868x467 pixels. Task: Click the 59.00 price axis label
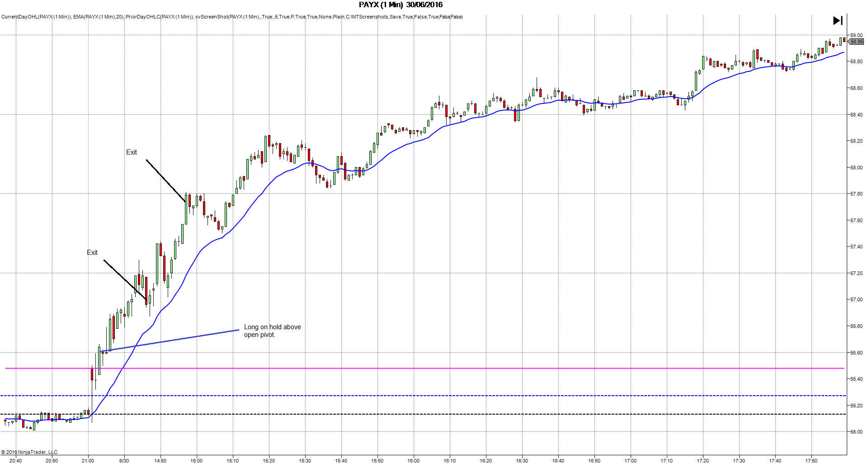tap(856, 35)
